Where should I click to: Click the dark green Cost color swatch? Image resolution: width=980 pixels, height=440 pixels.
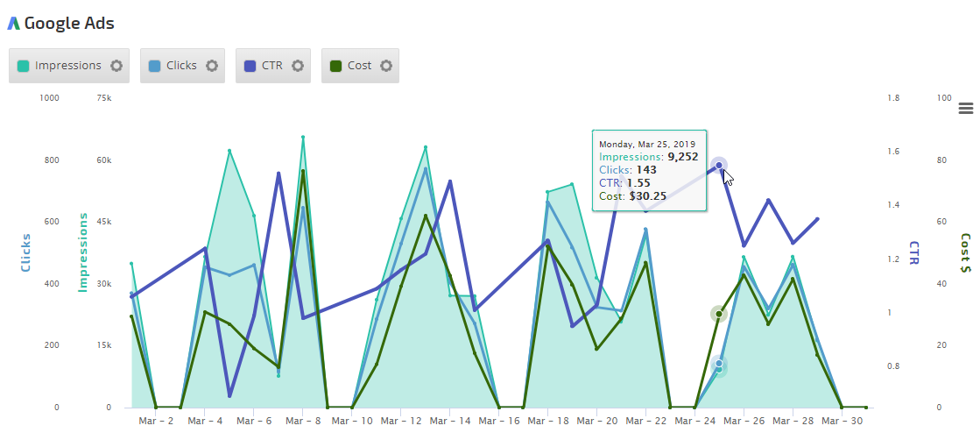pos(336,66)
